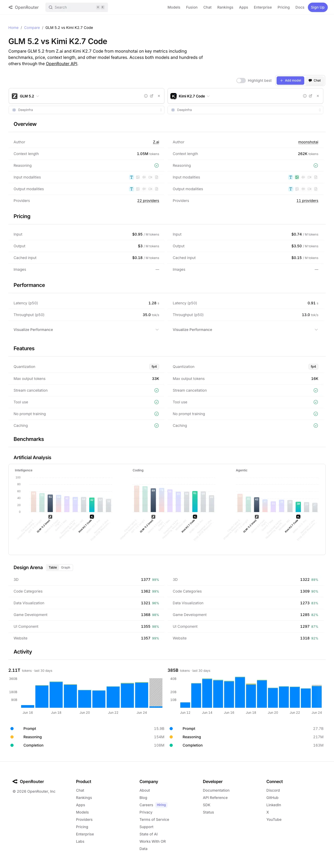Click Kimi K2.7 no prompt training checkmark

coord(316,414)
